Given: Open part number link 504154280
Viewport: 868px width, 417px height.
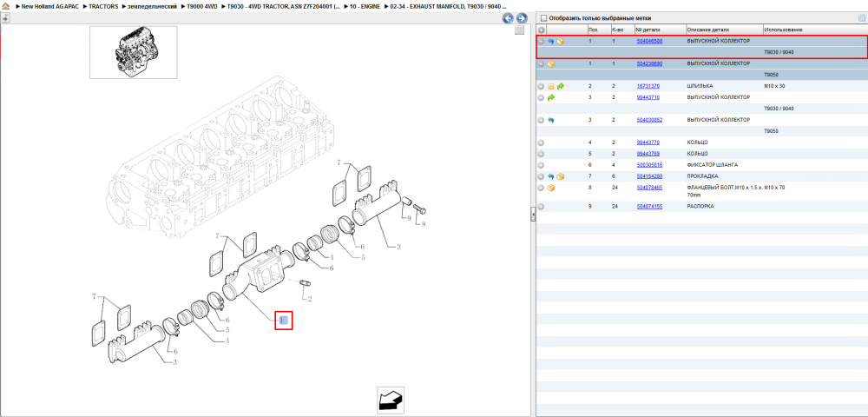Looking at the screenshot, I should (649, 176).
